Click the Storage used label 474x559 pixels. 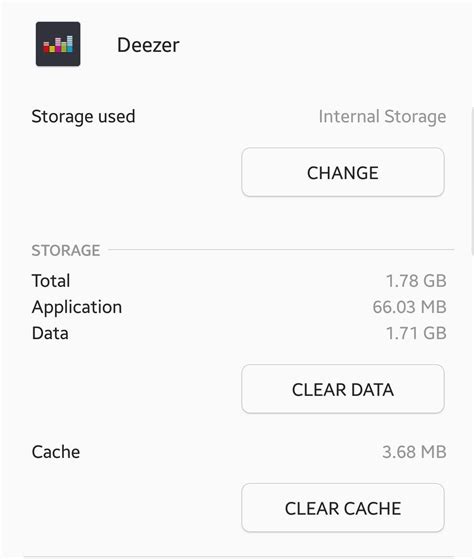(x=83, y=117)
